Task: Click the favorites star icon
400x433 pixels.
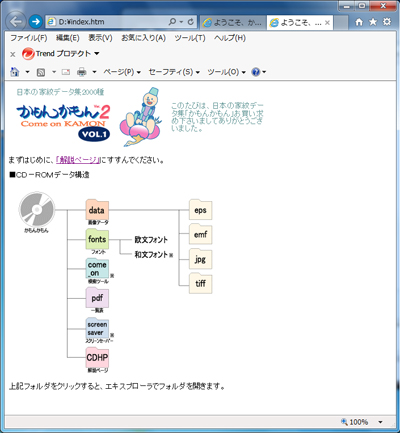Action: pyautogui.click(x=373, y=22)
